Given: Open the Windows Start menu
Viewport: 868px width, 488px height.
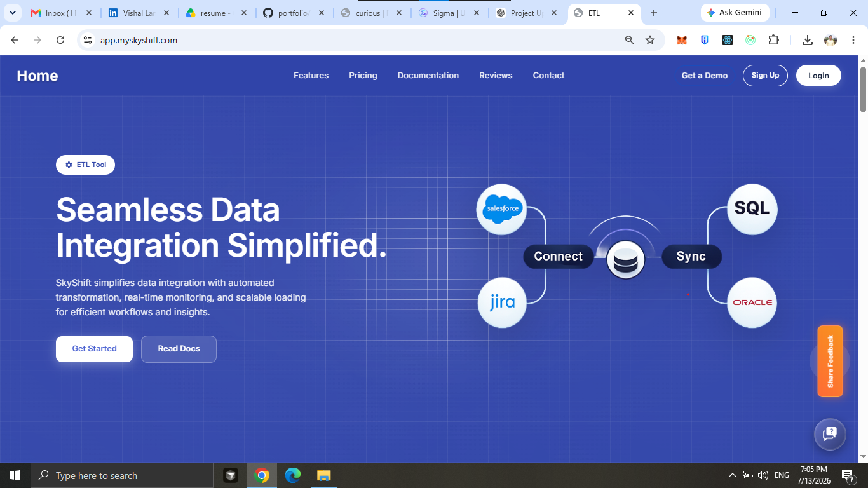Looking at the screenshot, I should tap(15, 475).
